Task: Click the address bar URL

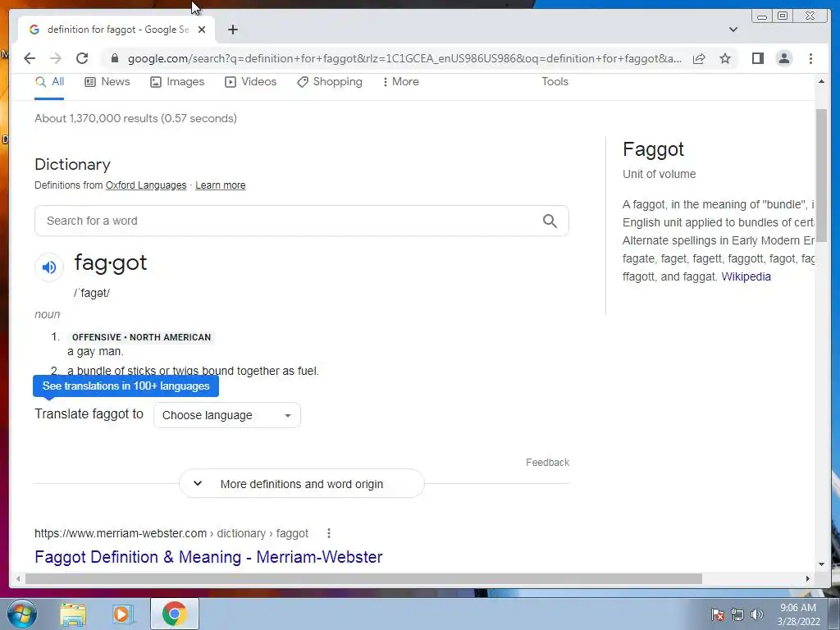Action: tap(404, 58)
